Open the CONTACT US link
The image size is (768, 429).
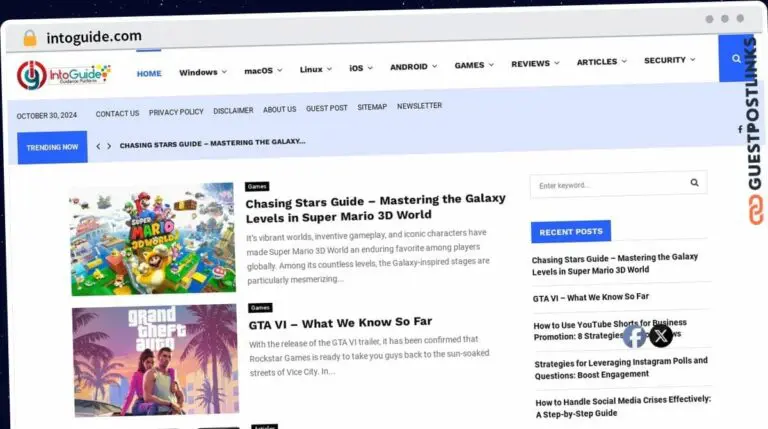[117, 114]
